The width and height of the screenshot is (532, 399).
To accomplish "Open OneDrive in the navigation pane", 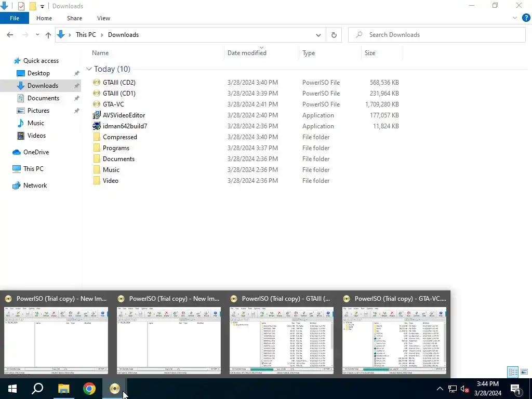I will 36,152.
